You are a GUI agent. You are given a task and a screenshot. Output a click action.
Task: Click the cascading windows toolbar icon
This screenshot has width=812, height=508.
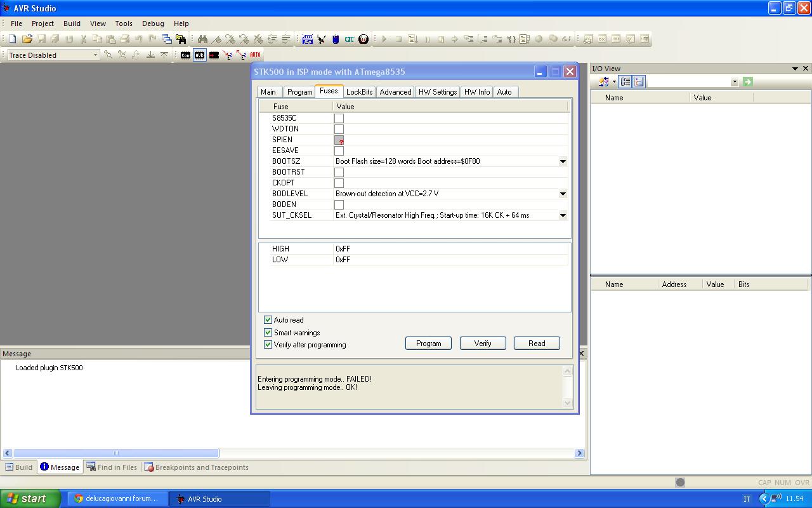[166, 39]
